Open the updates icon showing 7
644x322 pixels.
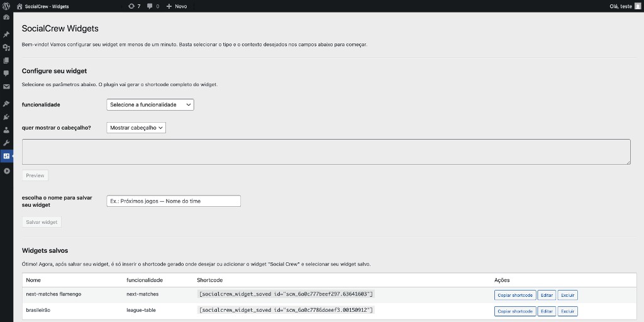pos(134,6)
